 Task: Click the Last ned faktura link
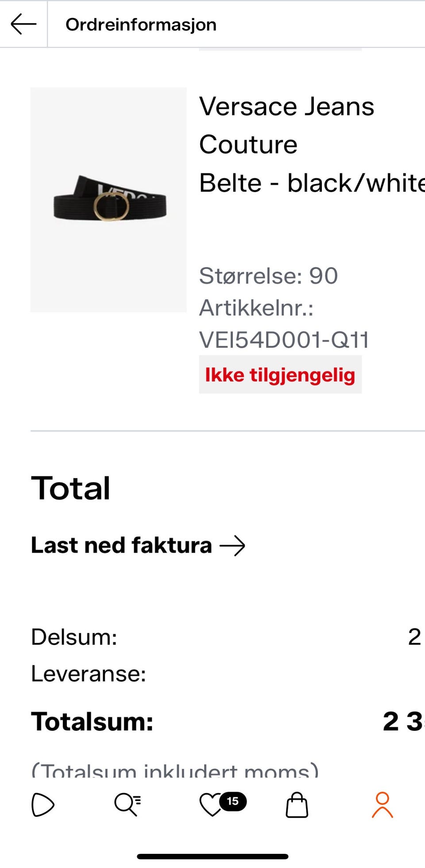121,545
